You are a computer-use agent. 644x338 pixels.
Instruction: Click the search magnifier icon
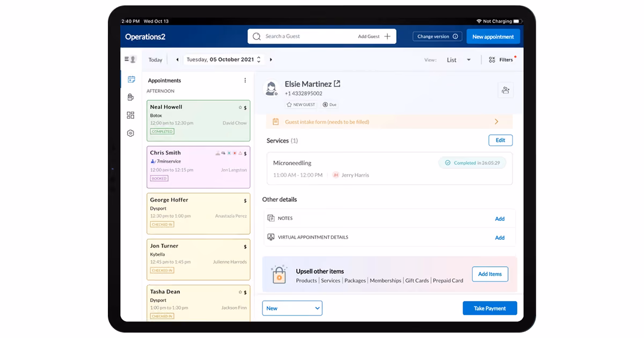click(x=257, y=36)
